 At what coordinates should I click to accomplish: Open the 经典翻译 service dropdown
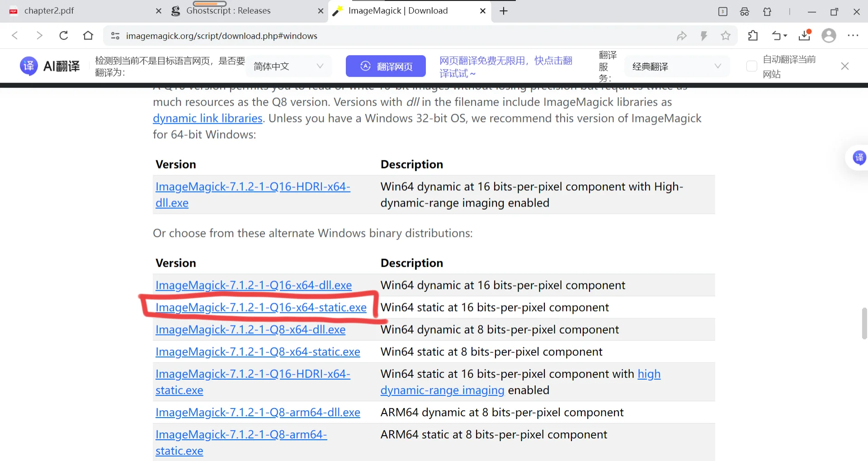click(x=677, y=66)
